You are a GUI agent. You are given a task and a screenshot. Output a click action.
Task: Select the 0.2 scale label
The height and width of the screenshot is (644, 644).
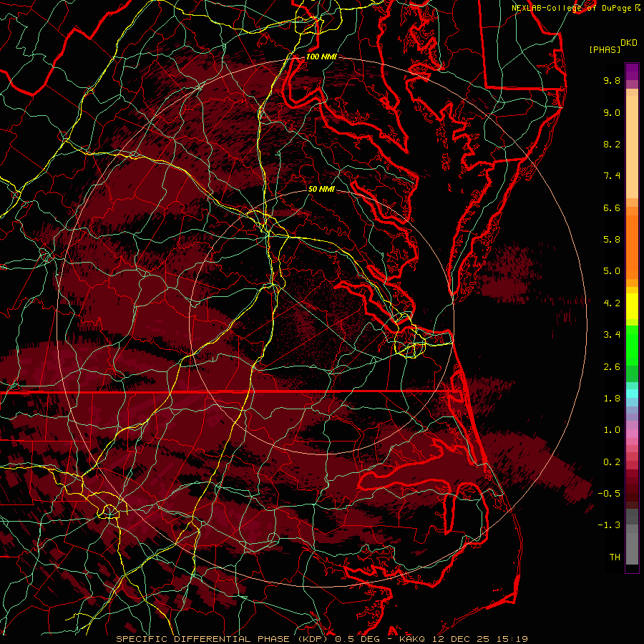click(x=612, y=462)
